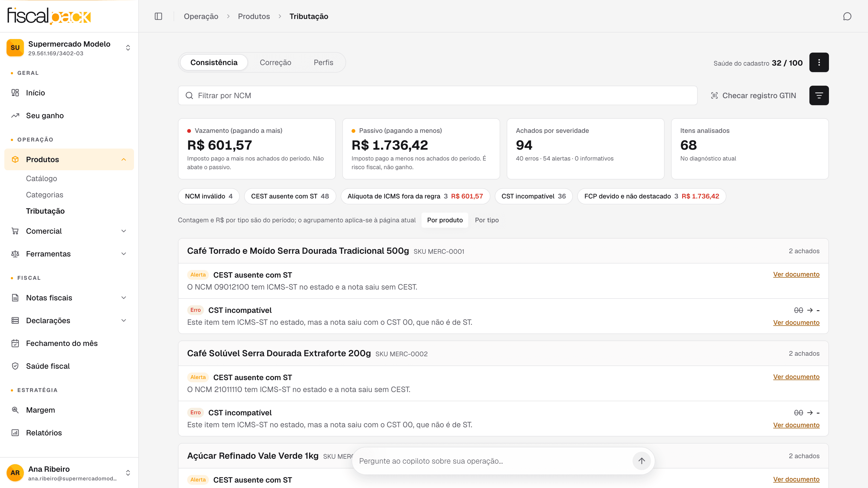This screenshot has width=868, height=488.
Task: Switch grouping to Por tipo
Action: [487, 220]
